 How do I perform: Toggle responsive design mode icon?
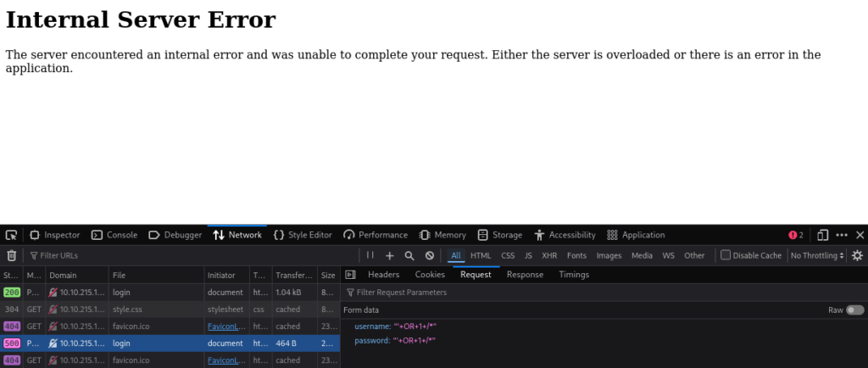click(821, 235)
